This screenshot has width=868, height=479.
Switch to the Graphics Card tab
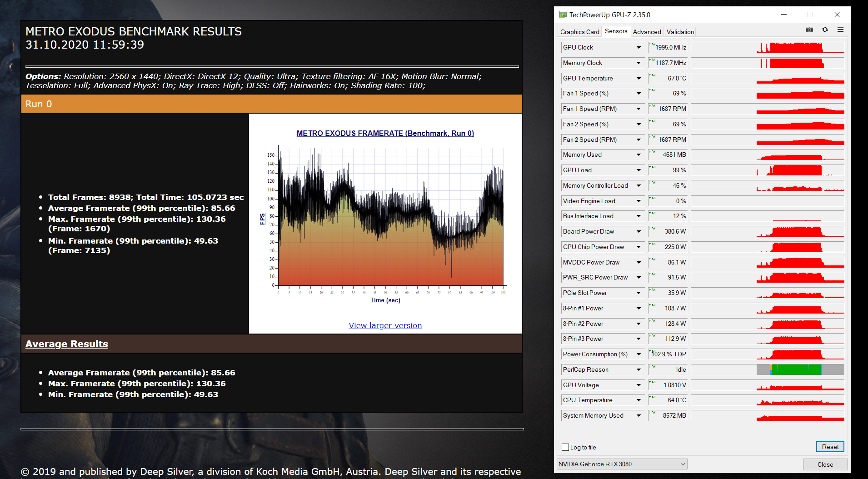579,32
